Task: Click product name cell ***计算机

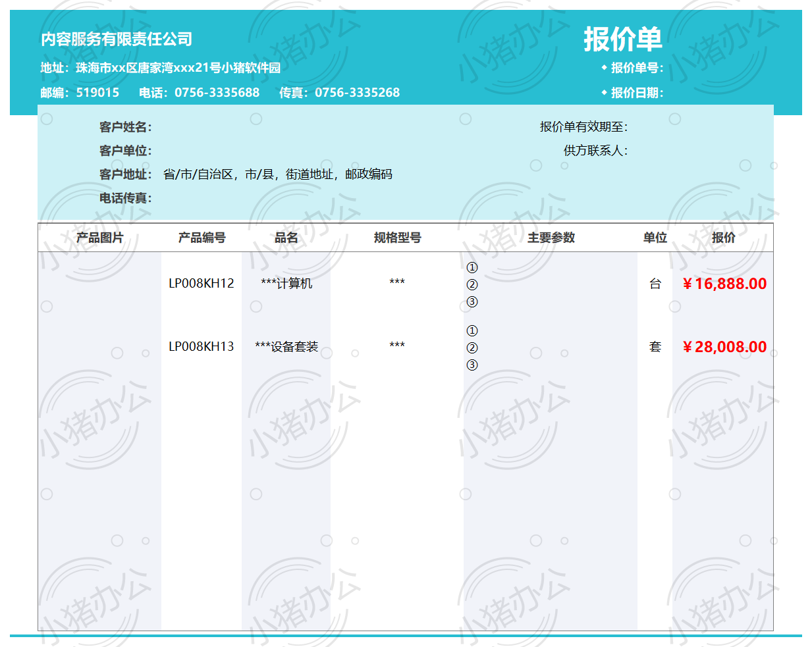Action: point(286,284)
